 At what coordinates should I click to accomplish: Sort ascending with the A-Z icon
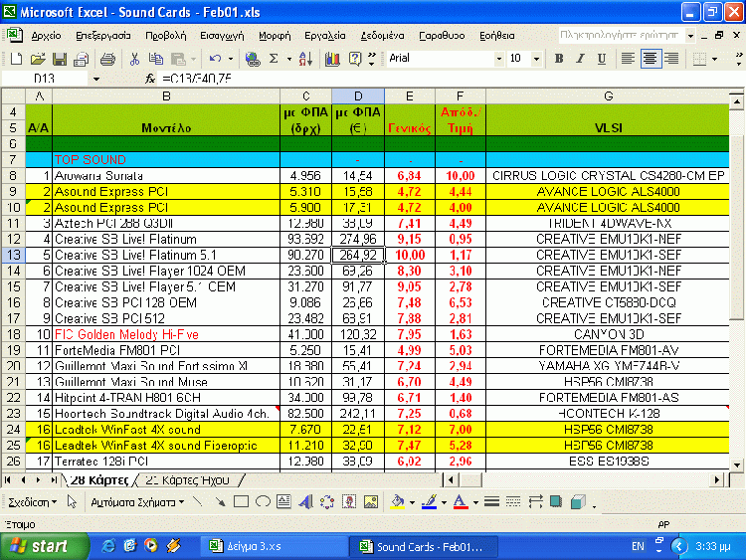click(306, 59)
